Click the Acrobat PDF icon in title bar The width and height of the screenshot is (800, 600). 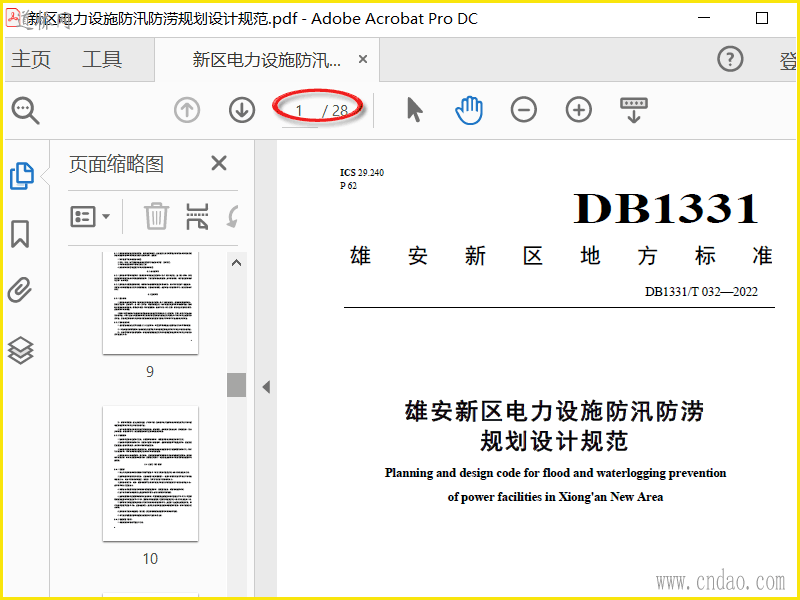pos(13,17)
